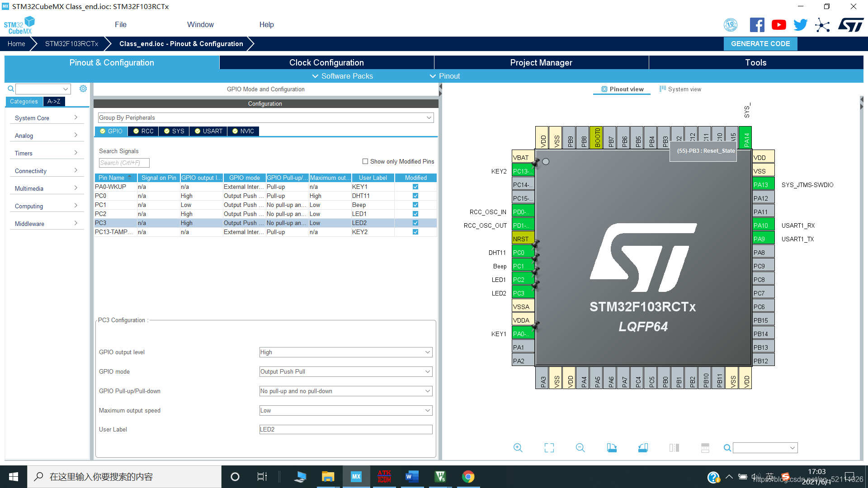Open the GPIO Pull-up/Pull-down dropdown
This screenshot has height=488, width=868.
coord(346,391)
